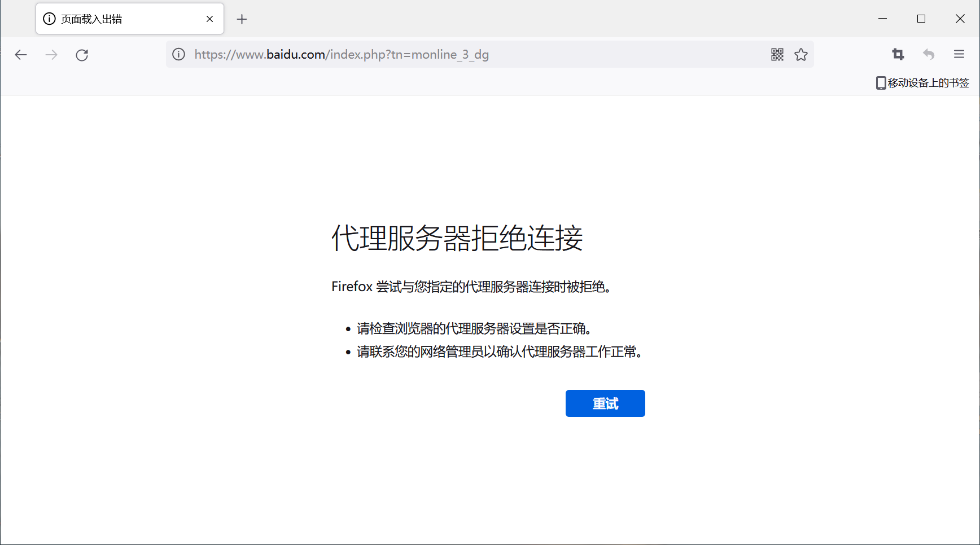Image resolution: width=980 pixels, height=545 pixels.
Task: Open 移动设备上的书签 bookmarks folder
Action: pyautogui.click(x=922, y=83)
